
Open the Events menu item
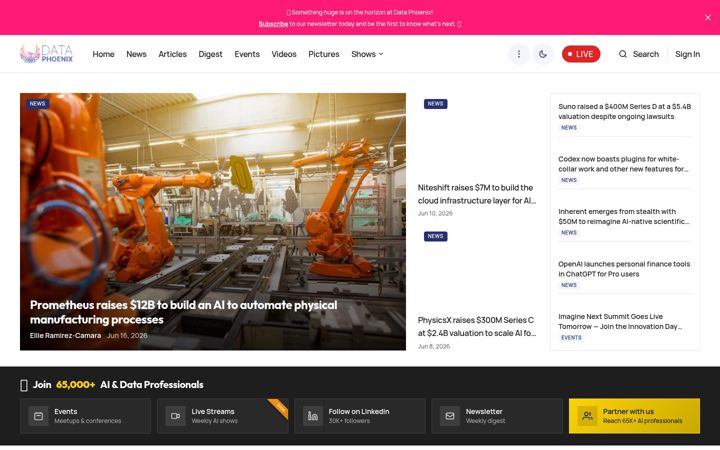(247, 54)
